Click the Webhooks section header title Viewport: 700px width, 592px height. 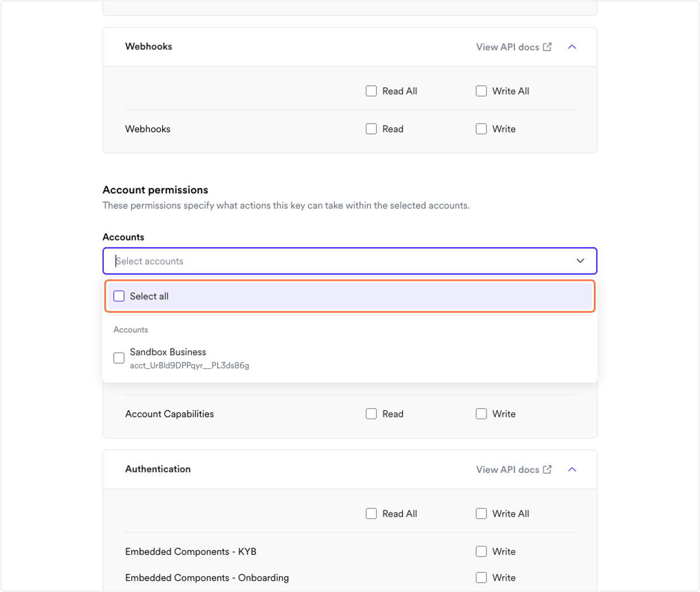[149, 47]
